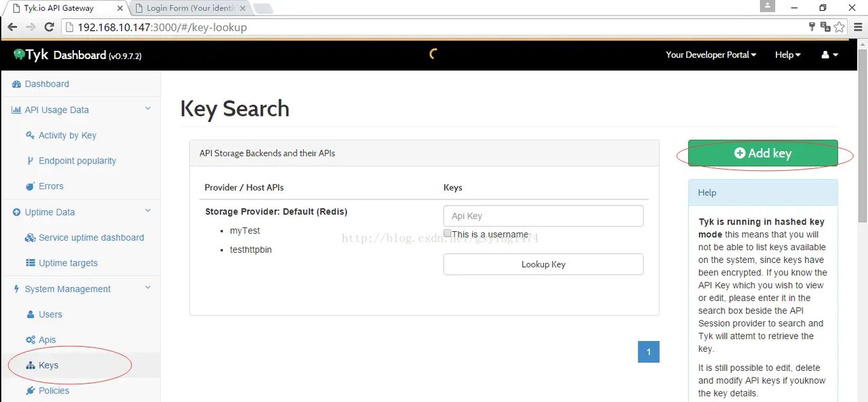868x402 pixels.
Task: Click the arrow icon beside Uptime Data
Action: 16,212
